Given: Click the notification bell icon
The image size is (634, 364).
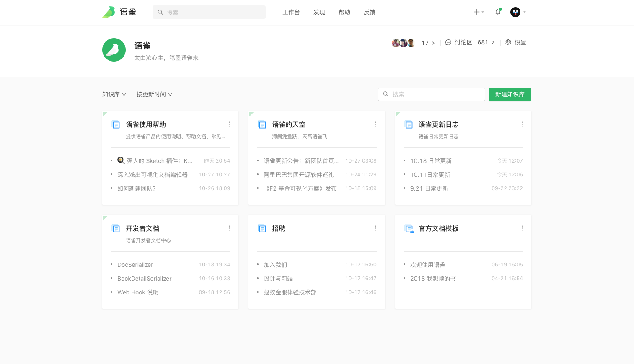Looking at the screenshot, I should tap(497, 12).
